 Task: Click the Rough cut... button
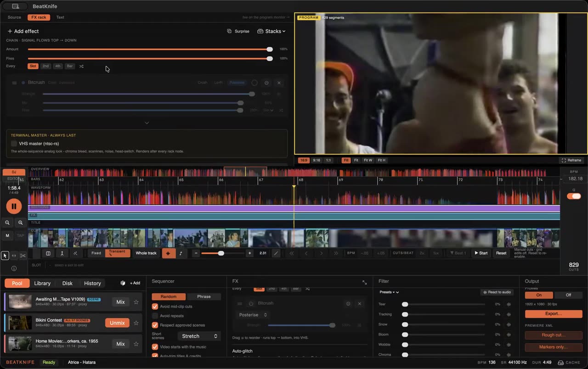pos(554,335)
